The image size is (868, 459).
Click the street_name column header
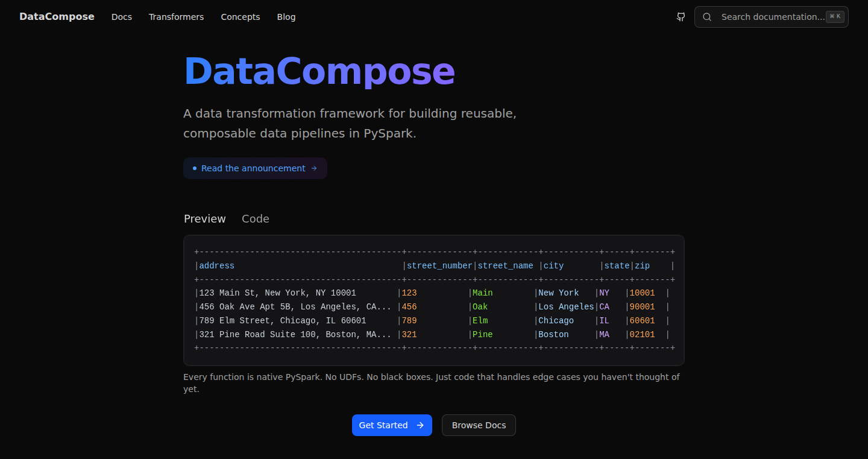click(505, 266)
